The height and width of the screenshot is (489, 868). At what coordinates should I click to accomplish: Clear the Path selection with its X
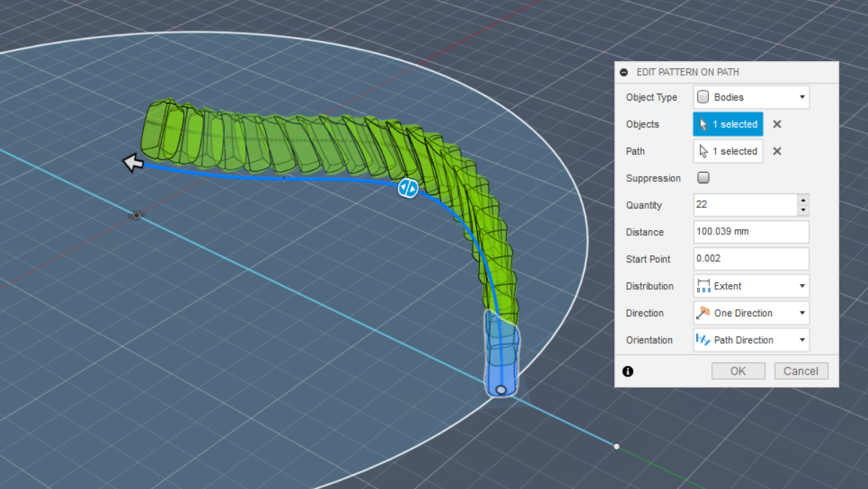pos(777,151)
